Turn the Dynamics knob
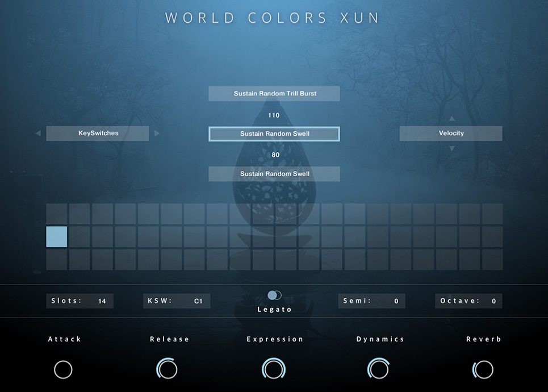 pos(379,369)
